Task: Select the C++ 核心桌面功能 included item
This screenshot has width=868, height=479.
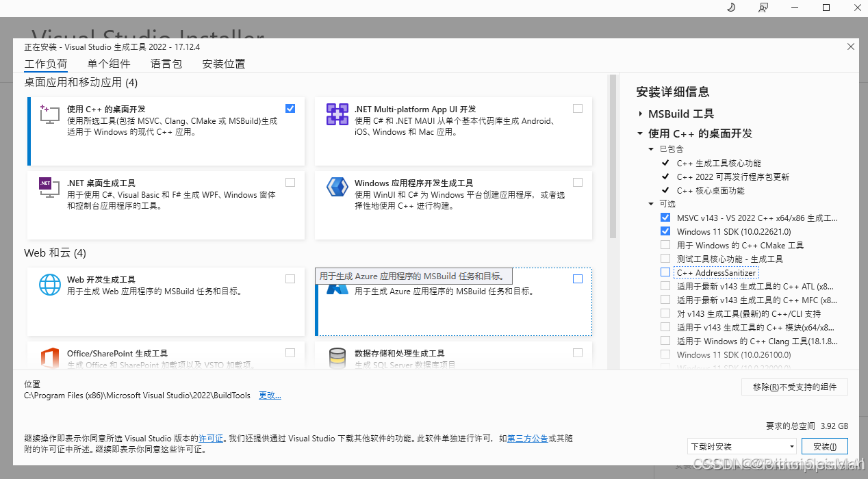Action: coord(711,191)
